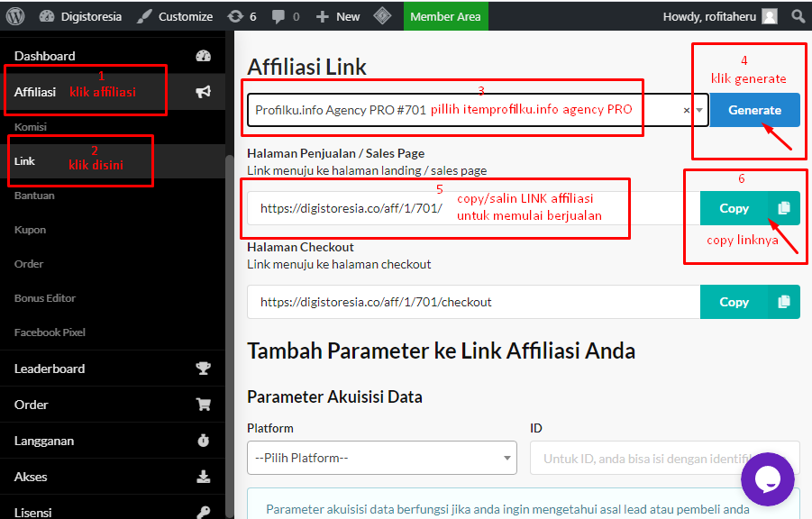
Task: Open Order submenu under Affiliasi
Action: point(29,264)
